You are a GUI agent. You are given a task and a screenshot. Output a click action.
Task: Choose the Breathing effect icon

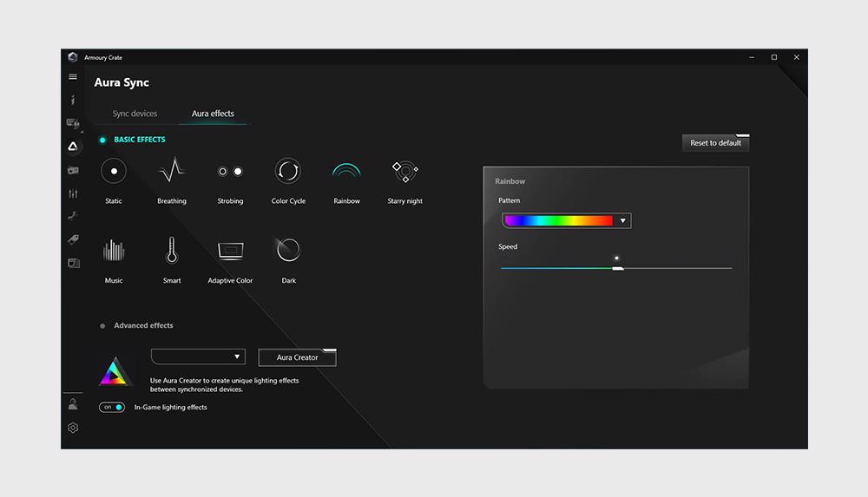(172, 172)
